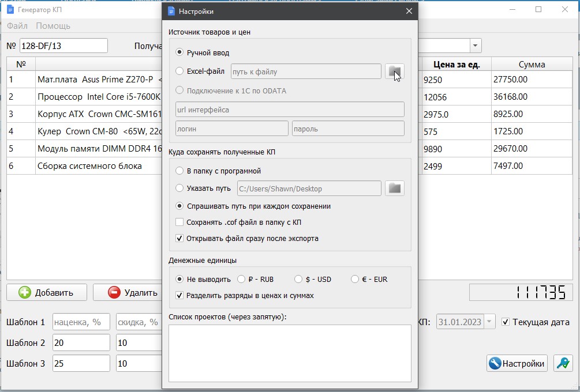This screenshot has width=580, height=392.
Task: Choose the В папку с программой option
Action: [x=179, y=171]
